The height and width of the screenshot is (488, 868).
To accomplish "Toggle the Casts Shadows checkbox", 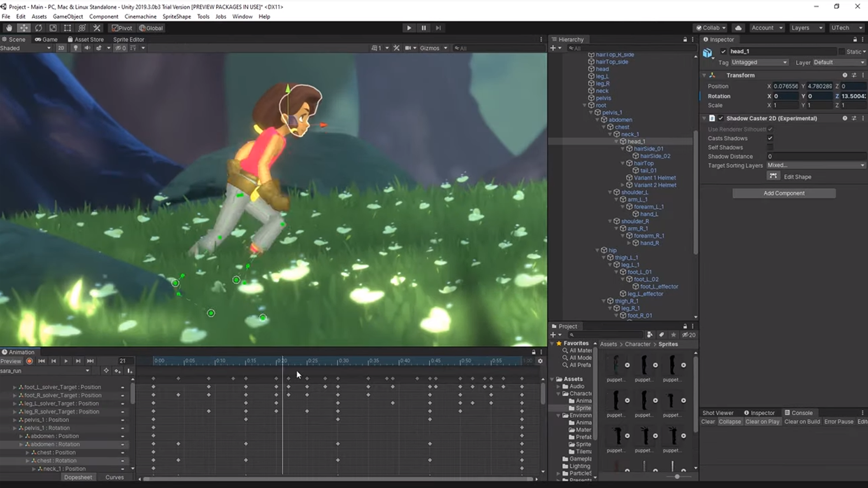I will pos(770,138).
